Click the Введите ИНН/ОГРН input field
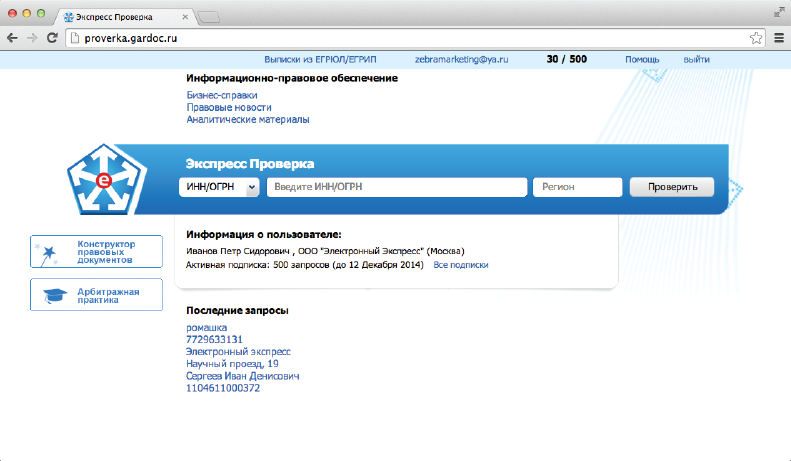The image size is (791, 461). [397, 187]
